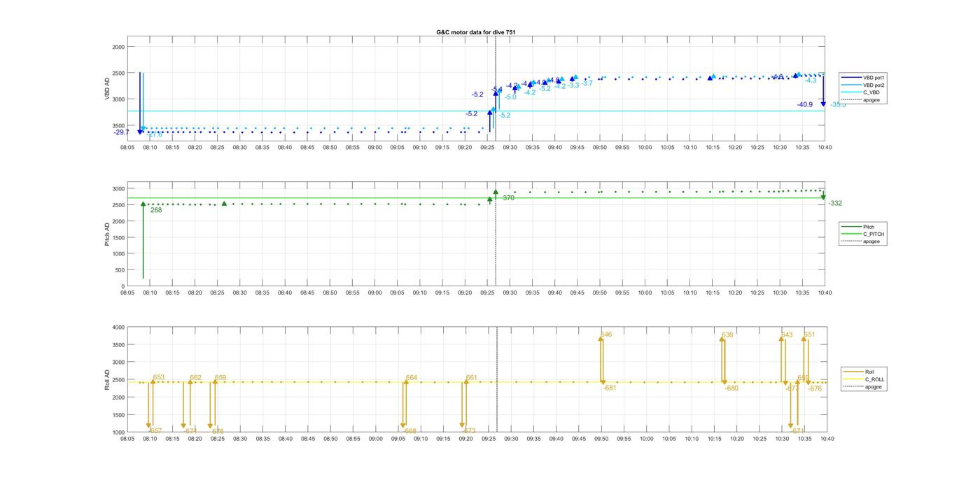Click the "-681" roll data label

click(x=610, y=388)
